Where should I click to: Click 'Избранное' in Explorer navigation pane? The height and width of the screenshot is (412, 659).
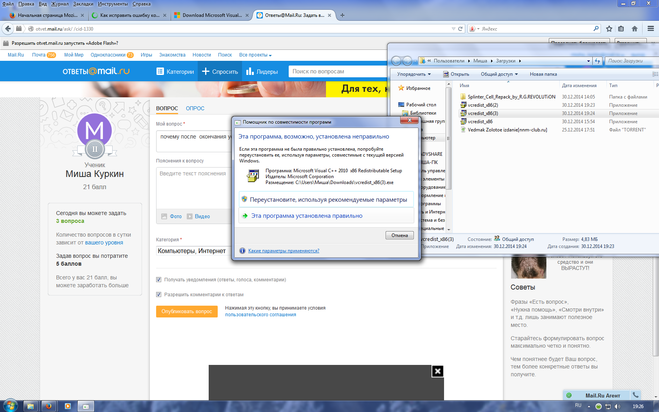[414, 88]
